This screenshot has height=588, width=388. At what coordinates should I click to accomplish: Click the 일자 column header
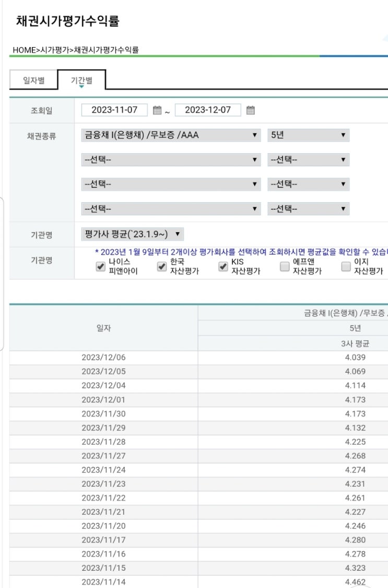[x=104, y=328]
